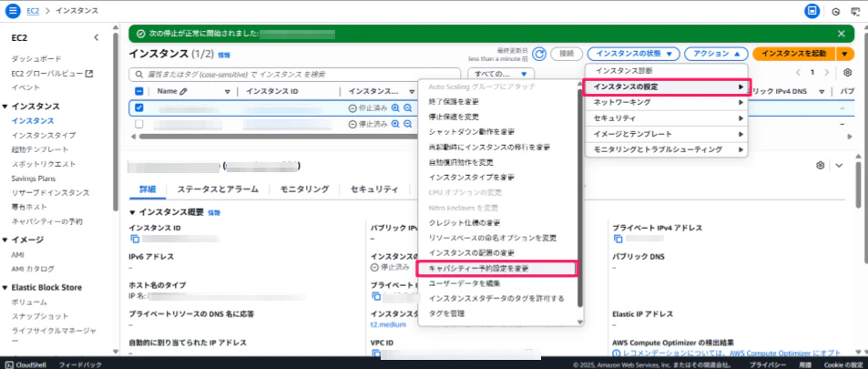The width and height of the screenshot is (868, 369).
Task: Open CloudShell icon in footer
Action: (x=9, y=364)
